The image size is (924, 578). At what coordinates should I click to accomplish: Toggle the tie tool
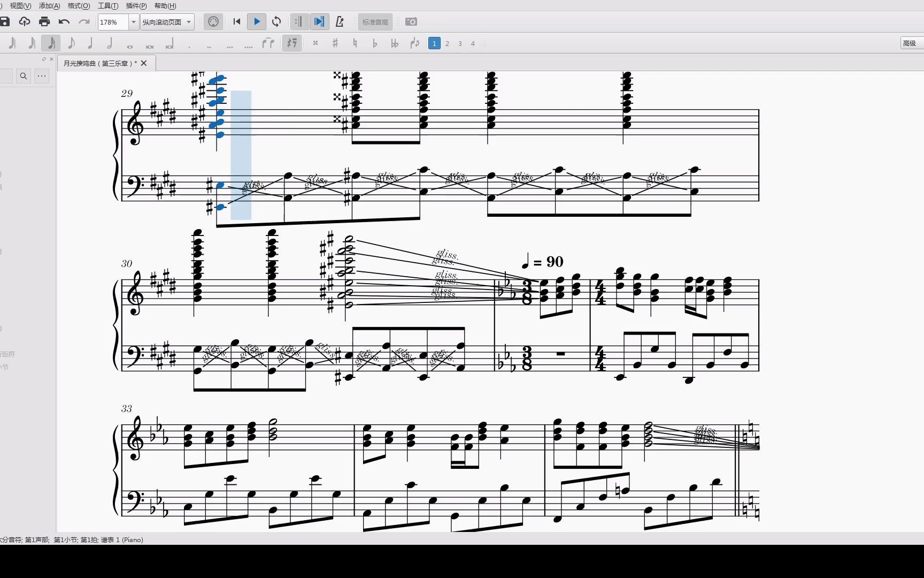(268, 43)
